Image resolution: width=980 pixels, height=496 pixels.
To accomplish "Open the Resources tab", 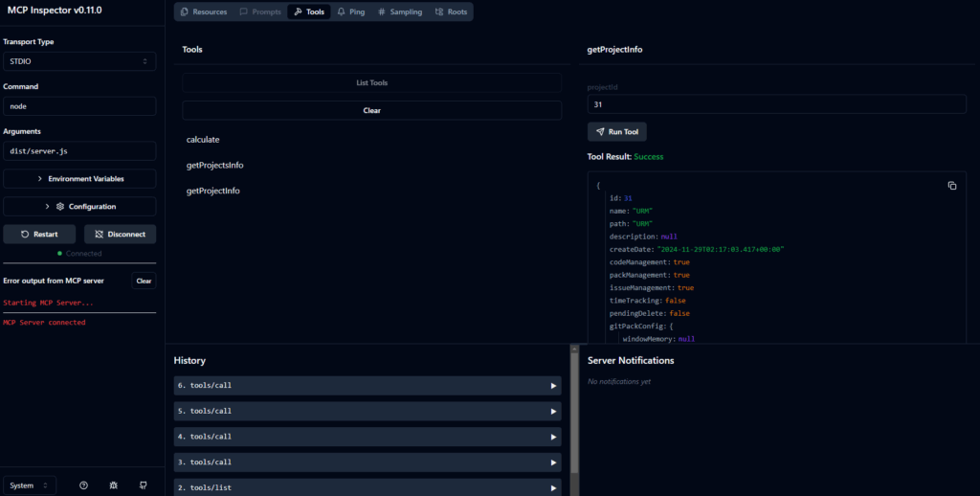I will click(x=203, y=11).
